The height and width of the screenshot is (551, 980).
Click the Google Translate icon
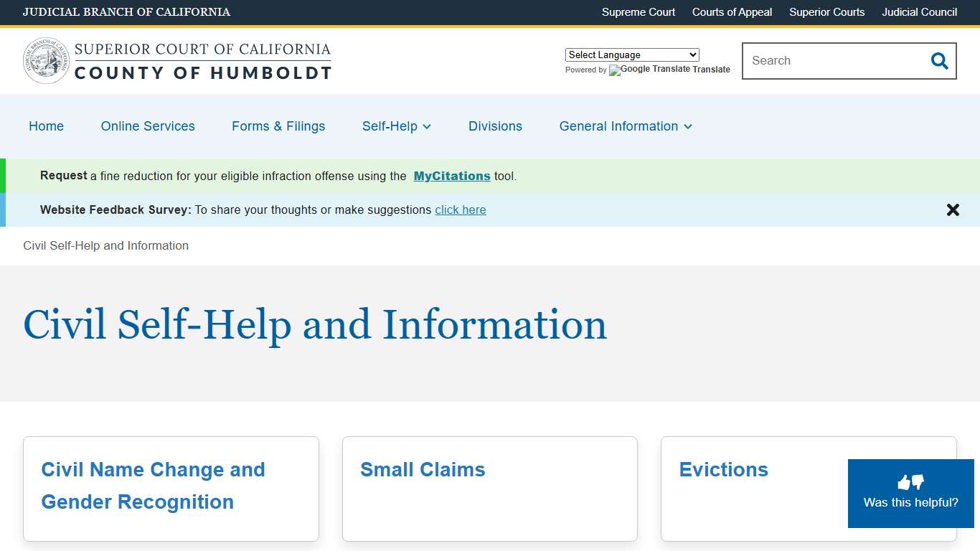click(x=614, y=70)
